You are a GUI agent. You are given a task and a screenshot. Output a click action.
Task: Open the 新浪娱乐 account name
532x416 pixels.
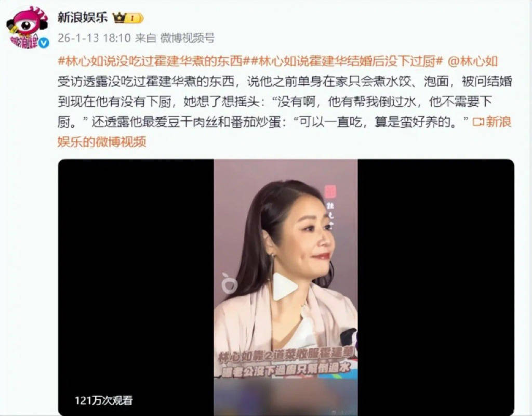(x=83, y=17)
